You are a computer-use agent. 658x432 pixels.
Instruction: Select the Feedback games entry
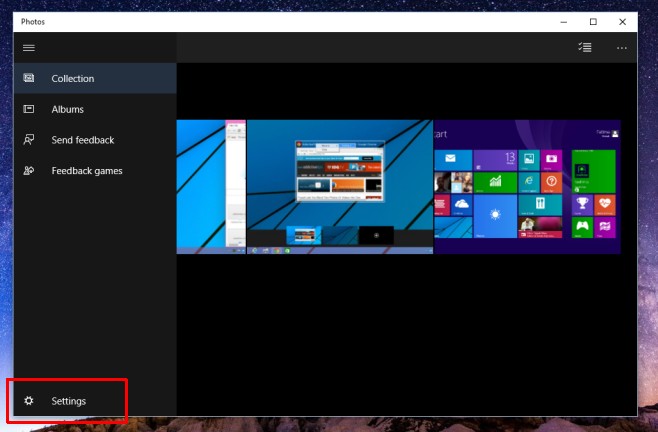pos(87,171)
